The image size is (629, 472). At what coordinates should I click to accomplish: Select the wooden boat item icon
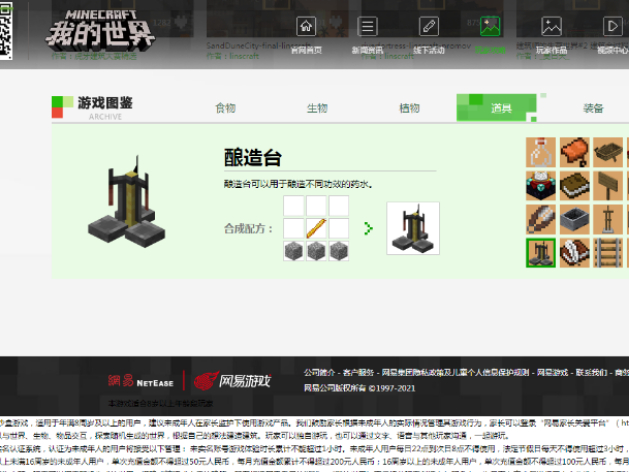pos(608,152)
